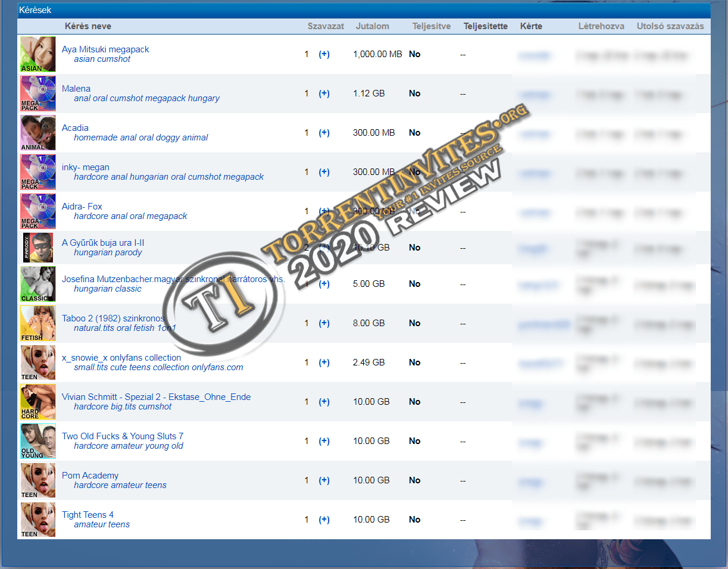Open Vivian Schmitt - Spezial 2 request

pyautogui.click(x=157, y=397)
